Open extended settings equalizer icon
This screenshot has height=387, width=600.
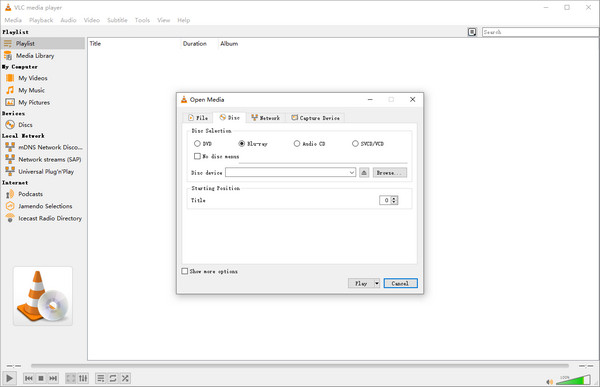point(83,378)
